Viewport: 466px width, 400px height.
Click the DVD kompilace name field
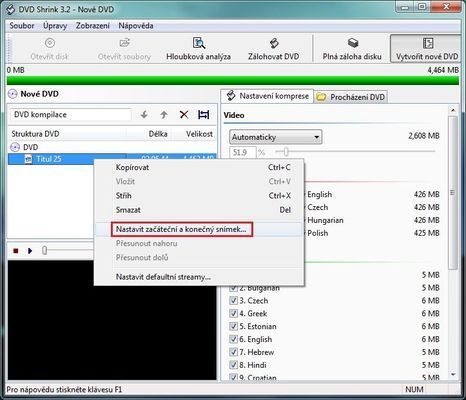click(70, 115)
